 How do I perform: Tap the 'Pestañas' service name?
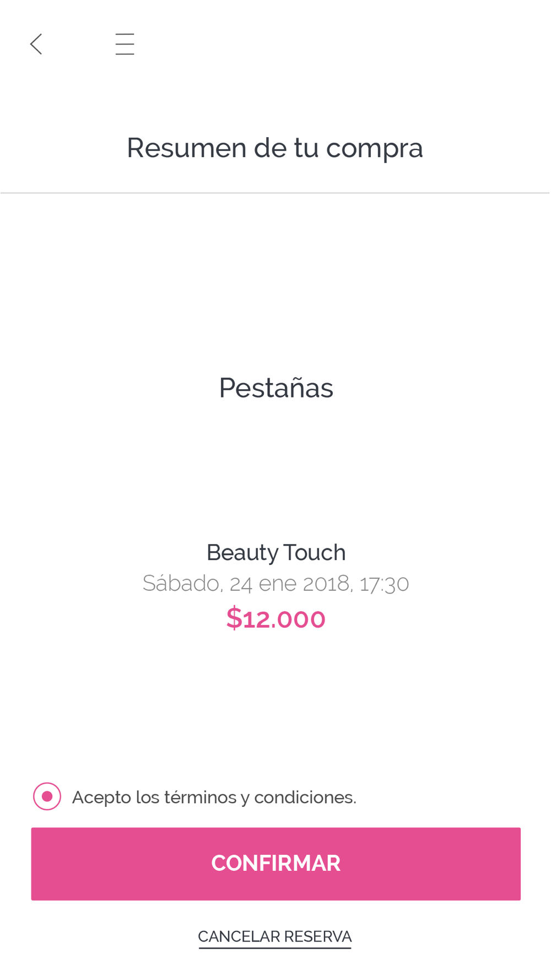(x=276, y=388)
